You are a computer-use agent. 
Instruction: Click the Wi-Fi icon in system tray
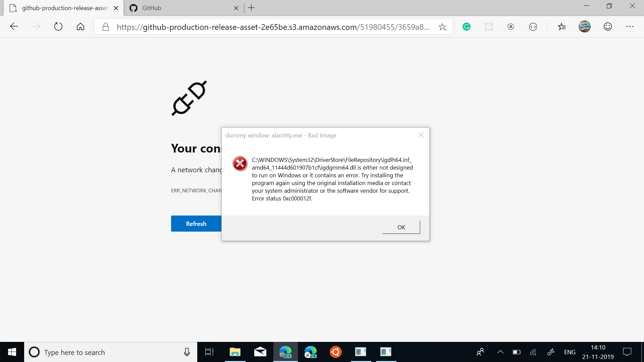click(533, 352)
